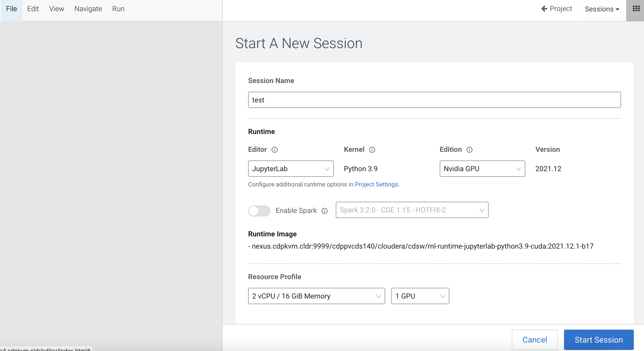Viewport: 644px width, 351px height.
Task: Click the info icon next to Editor
Action: (x=274, y=150)
